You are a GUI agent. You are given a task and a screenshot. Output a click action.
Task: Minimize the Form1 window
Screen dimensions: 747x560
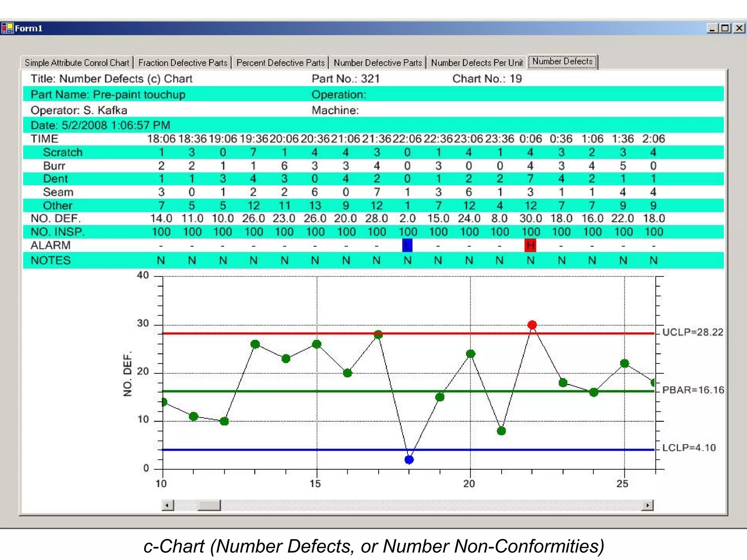712,28
